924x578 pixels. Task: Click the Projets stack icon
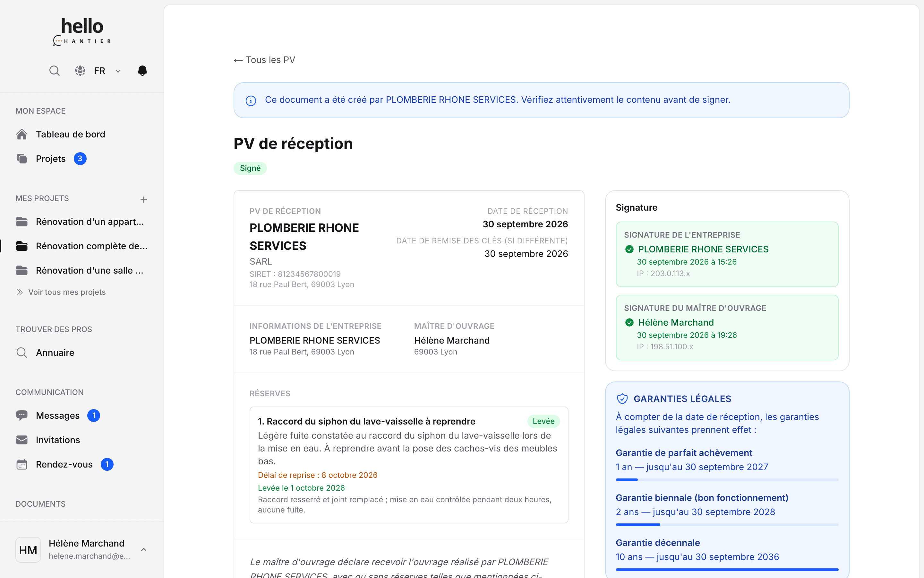pos(22,159)
